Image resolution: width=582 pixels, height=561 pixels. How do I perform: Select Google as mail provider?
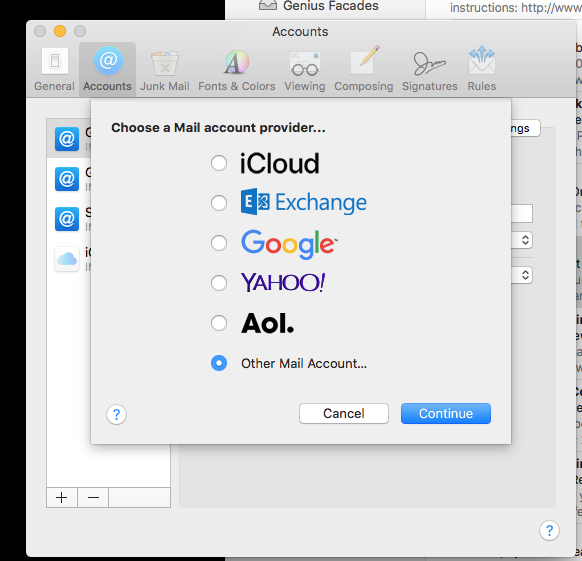219,243
